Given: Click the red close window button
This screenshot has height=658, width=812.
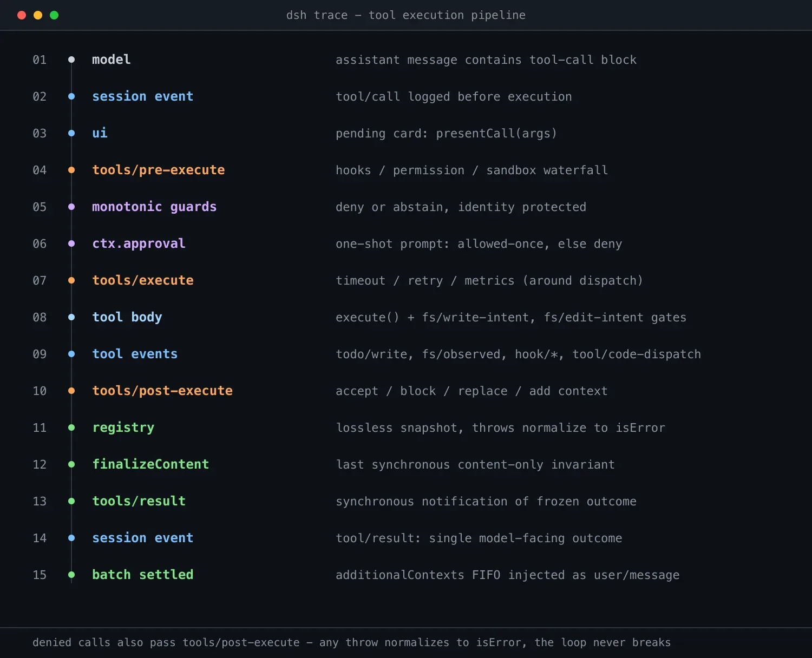Looking at the screenshot, I should [22, 15].
